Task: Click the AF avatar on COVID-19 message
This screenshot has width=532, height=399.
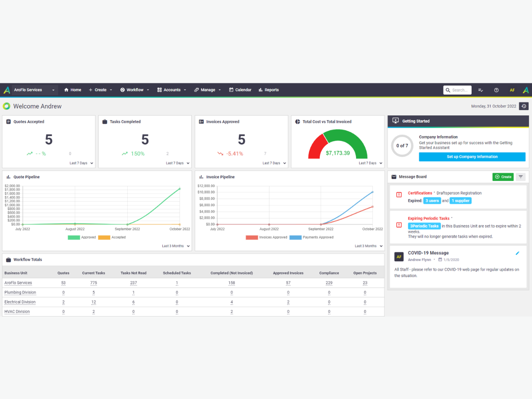Action: coord(399,257)
